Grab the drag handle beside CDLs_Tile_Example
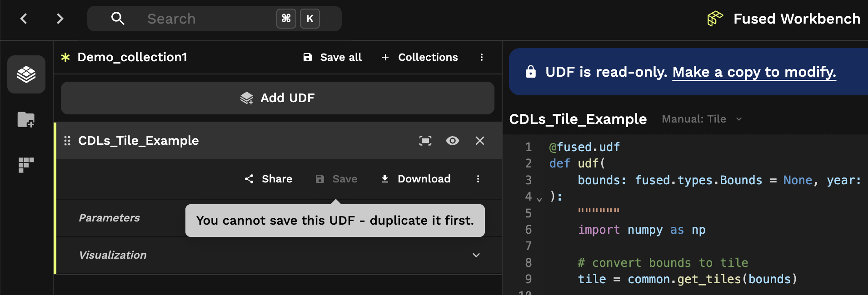This screenshot has height=295, width=868. pyautogui.click(x=67, y=141)
